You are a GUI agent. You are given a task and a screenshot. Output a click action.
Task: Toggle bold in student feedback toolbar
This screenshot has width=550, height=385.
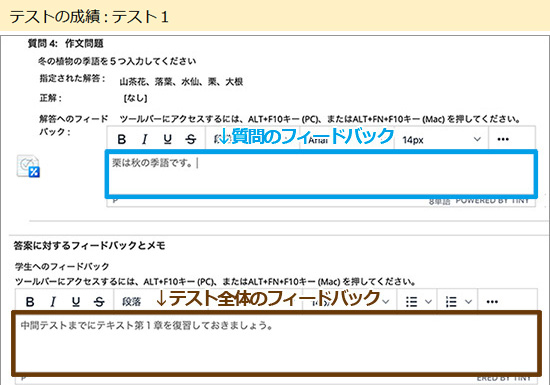(x=30, y=302)
